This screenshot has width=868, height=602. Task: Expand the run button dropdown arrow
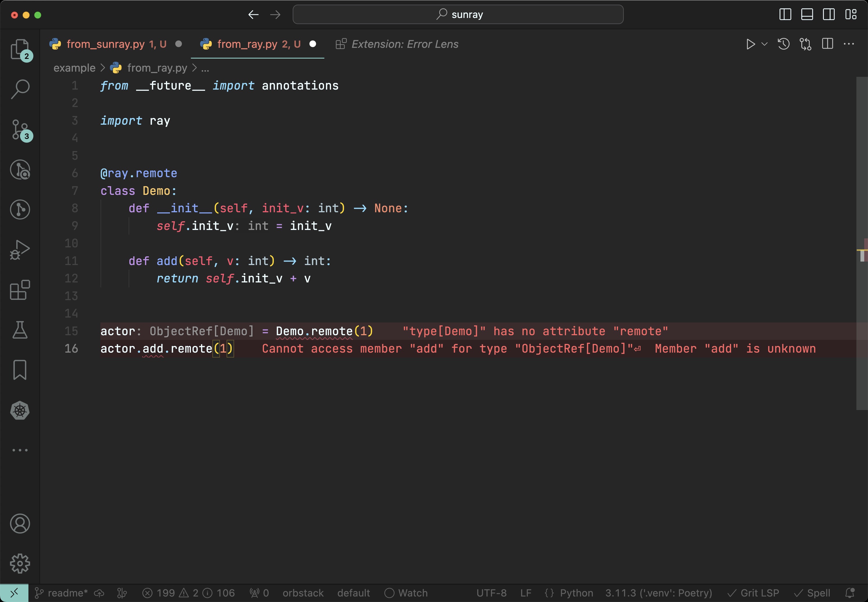click(x=765, y=44)
